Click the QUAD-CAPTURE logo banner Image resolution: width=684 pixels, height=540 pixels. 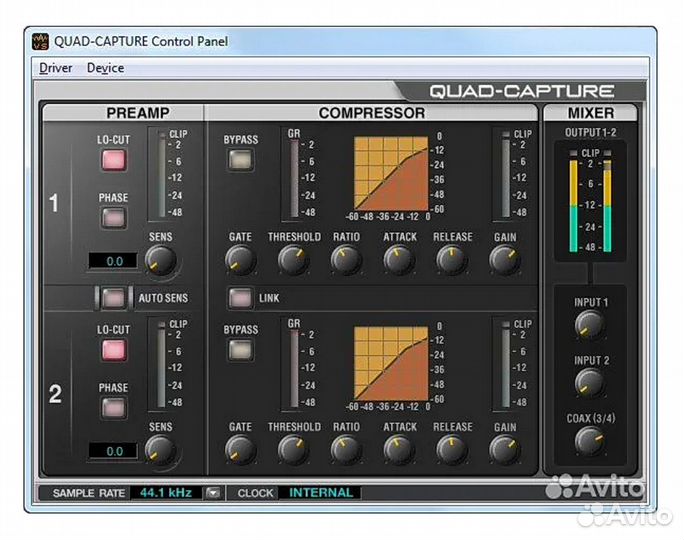pyautogui.click(x=522, y=91)
